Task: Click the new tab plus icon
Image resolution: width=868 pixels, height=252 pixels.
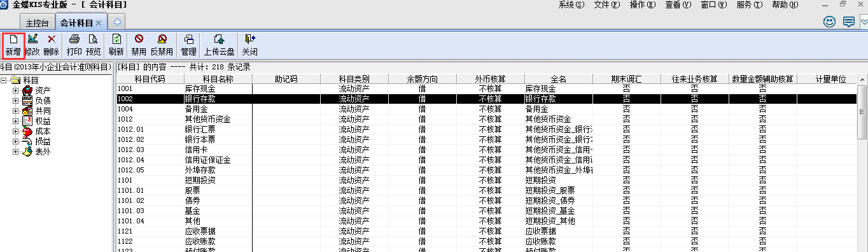Action: 116,22
